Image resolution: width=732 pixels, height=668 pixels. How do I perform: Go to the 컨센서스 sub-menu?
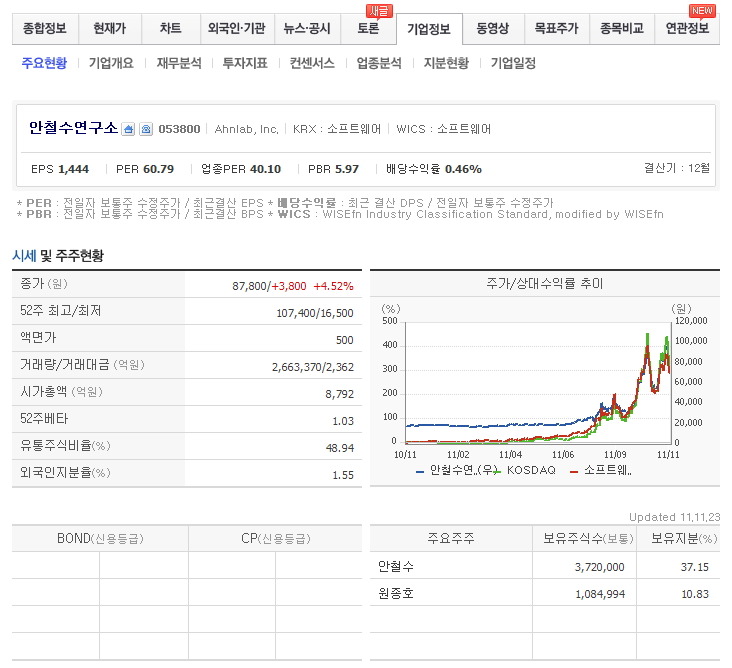coord(312,63)
